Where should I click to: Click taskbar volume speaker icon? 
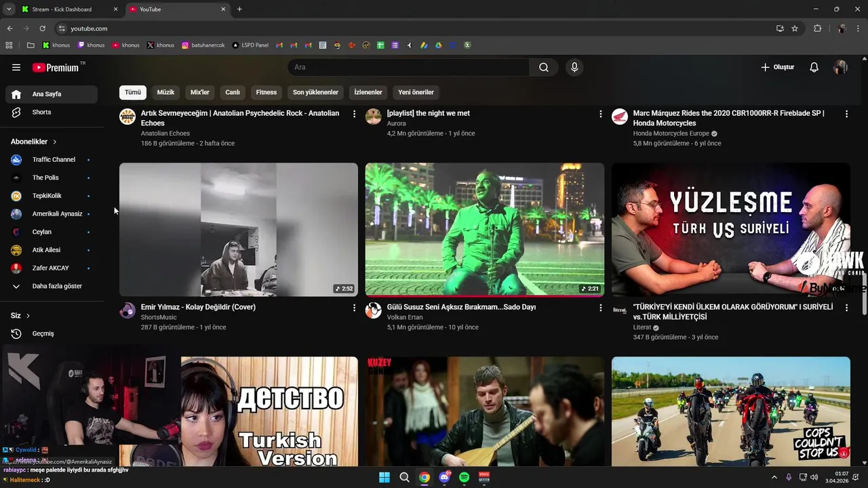(x=814, y=477)
